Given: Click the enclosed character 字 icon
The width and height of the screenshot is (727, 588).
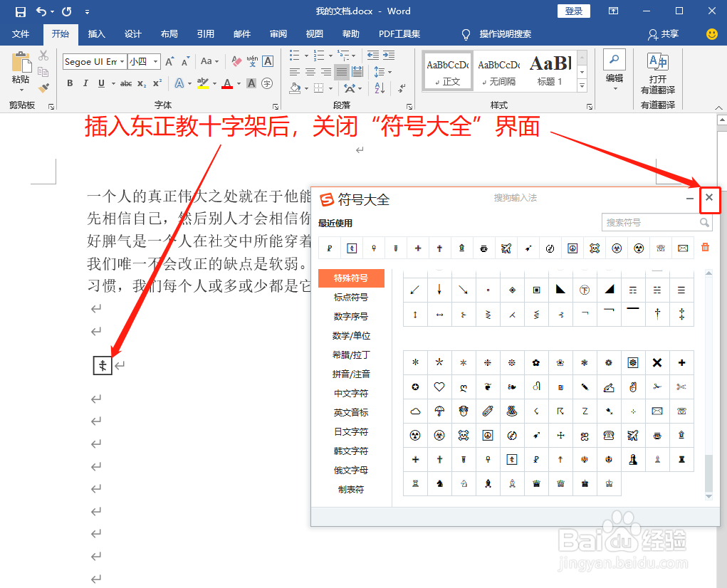Looking at the screenshot, I should [266, 83].
